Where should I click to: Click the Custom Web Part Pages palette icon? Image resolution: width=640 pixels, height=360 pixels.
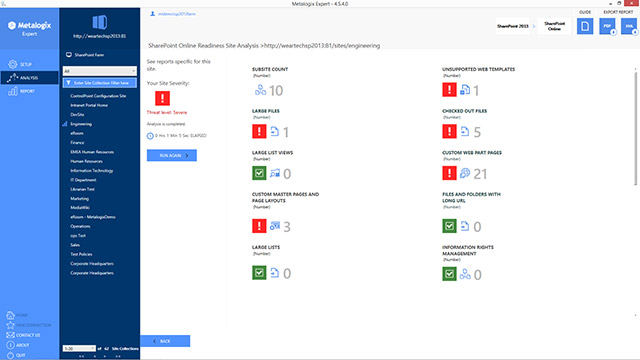(465, 173)
